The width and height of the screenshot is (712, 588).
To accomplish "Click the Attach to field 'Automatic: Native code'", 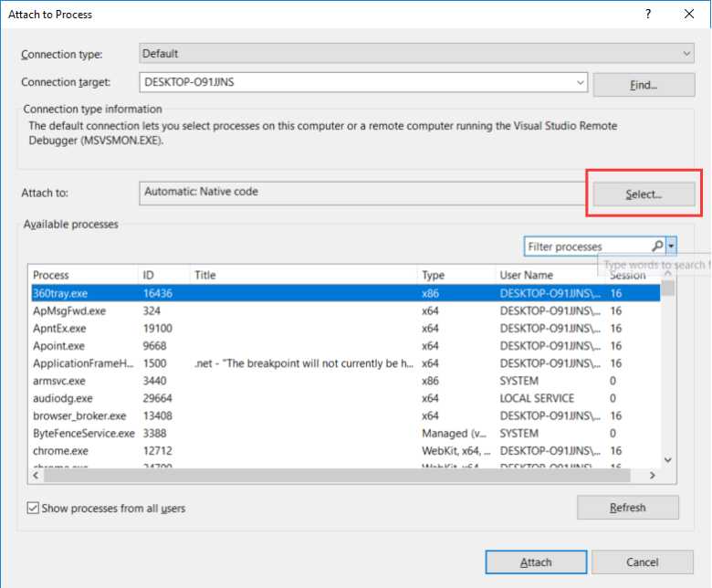I will (x=361, y=193).
